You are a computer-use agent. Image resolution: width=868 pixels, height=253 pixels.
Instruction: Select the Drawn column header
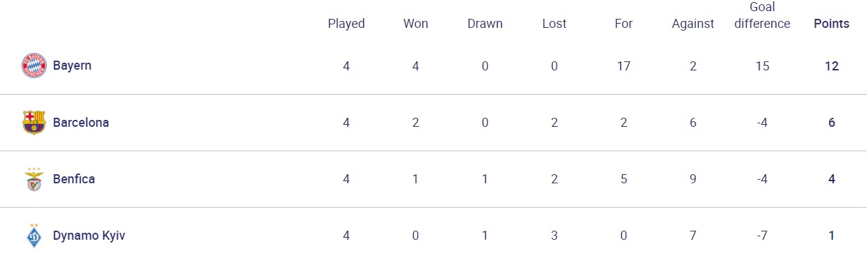point(485,24)
